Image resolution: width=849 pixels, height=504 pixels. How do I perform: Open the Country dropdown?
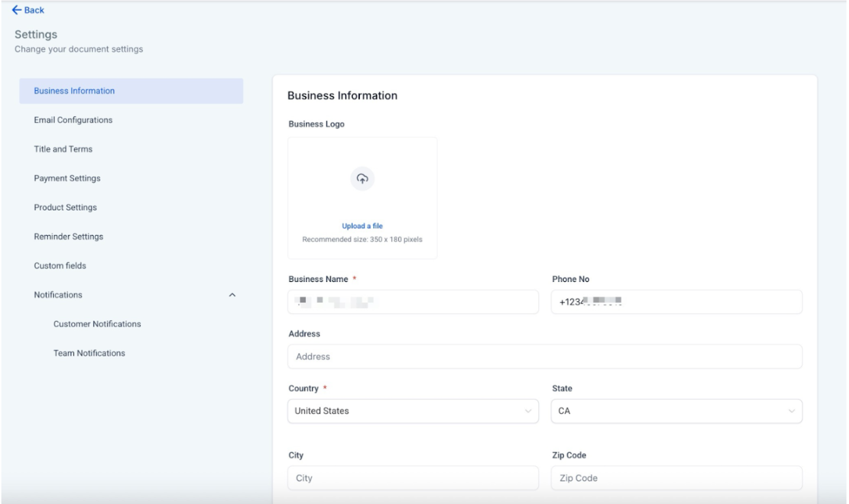point(412,411)
